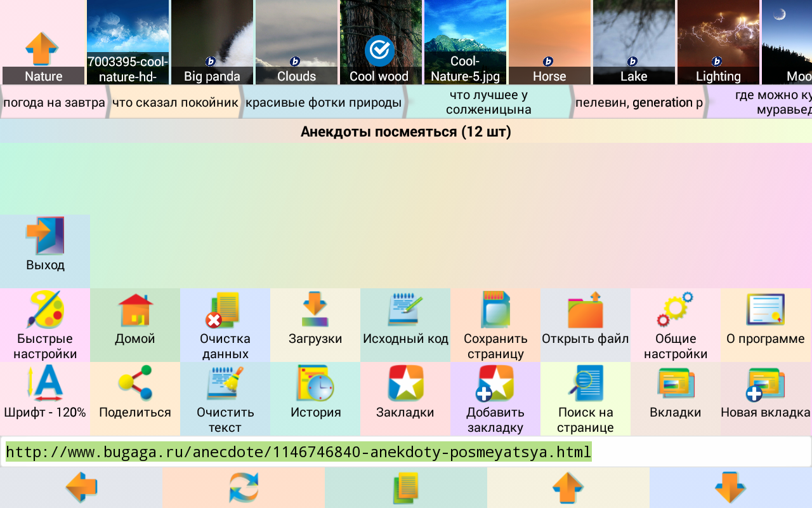Search 'красивые фотки природы' suggestion
The height and width of the screenshot is (508, 812).
[x=324, y=102]
